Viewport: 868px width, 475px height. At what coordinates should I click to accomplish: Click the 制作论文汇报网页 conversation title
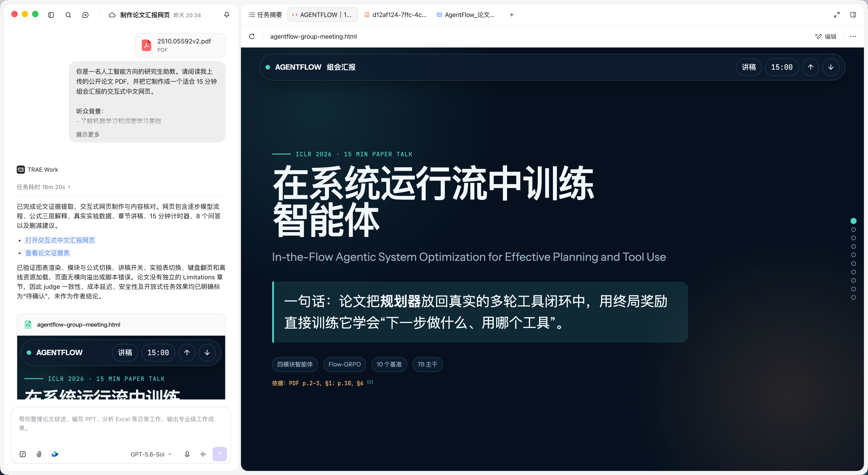pos(145,15)
